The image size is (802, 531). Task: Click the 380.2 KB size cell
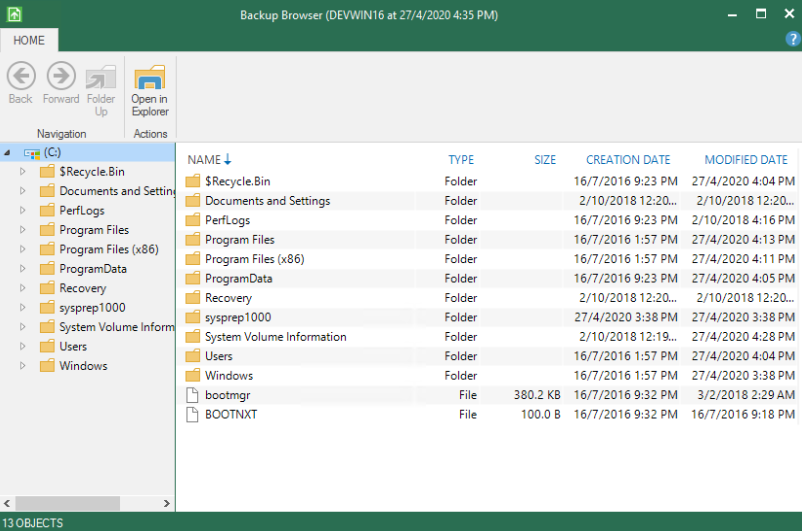[537, 395]
